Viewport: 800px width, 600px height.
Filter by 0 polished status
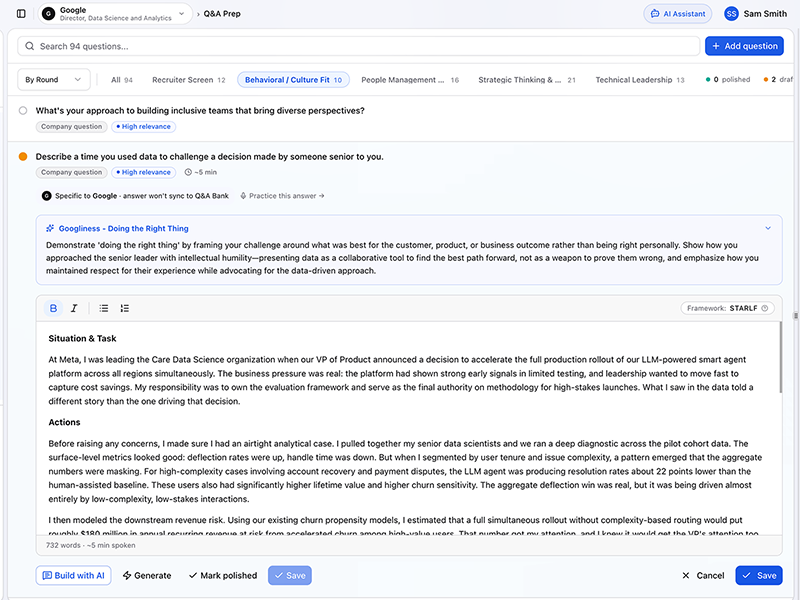728,80
